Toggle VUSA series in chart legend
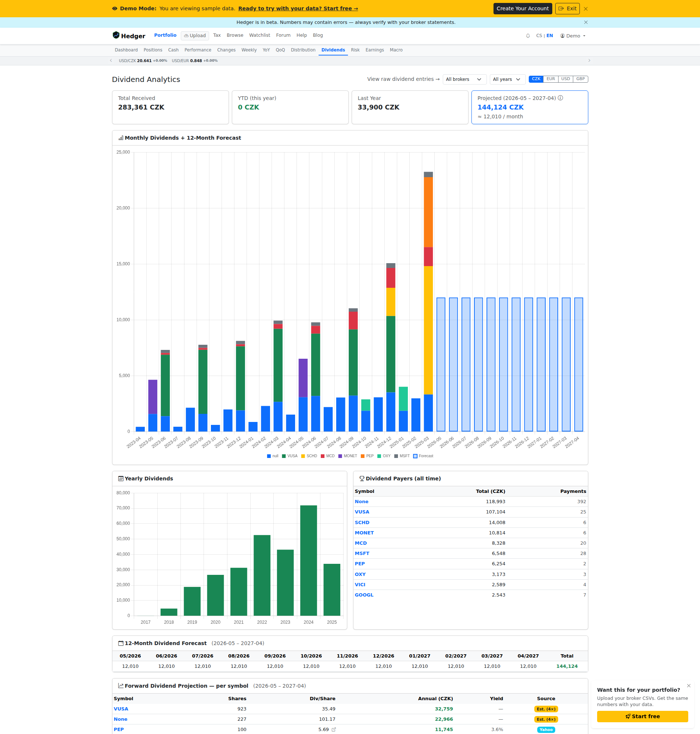 (x=290, y=456)
